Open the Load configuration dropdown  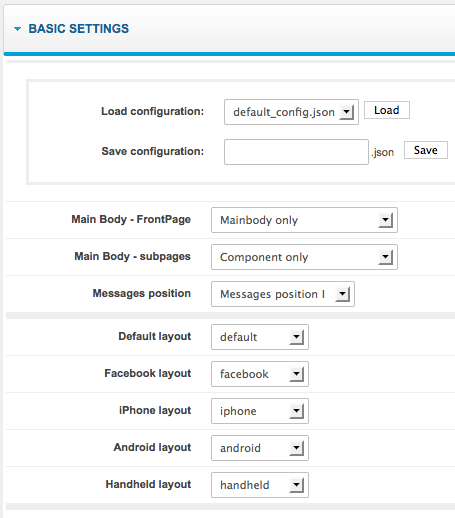(x=291, y=112)
